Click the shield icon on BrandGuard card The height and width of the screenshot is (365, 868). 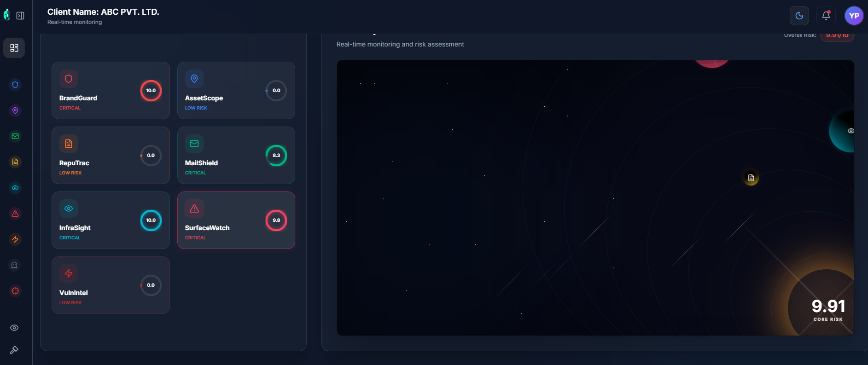(x=69, y=79)
